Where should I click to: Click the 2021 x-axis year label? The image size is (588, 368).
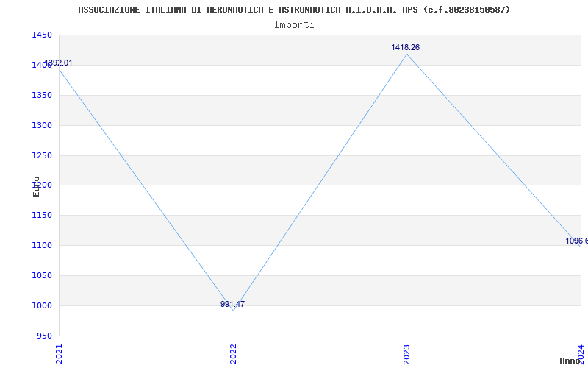pos(60,353)
